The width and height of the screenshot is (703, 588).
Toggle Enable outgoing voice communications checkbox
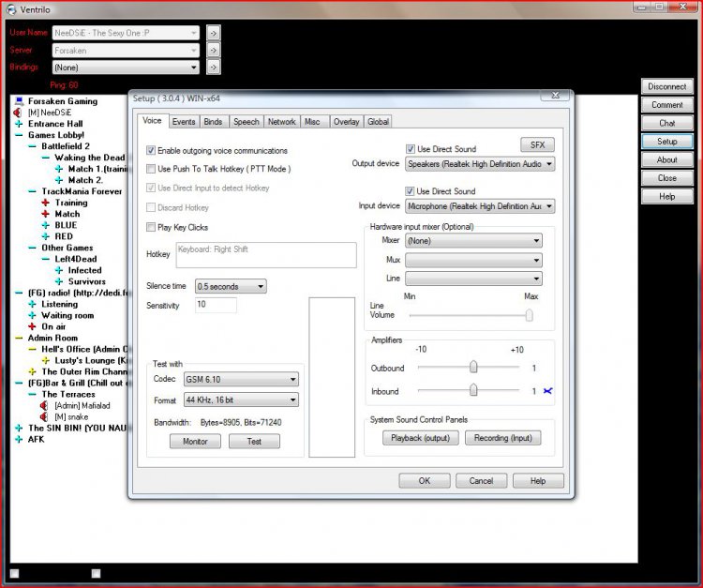(151, 150)
